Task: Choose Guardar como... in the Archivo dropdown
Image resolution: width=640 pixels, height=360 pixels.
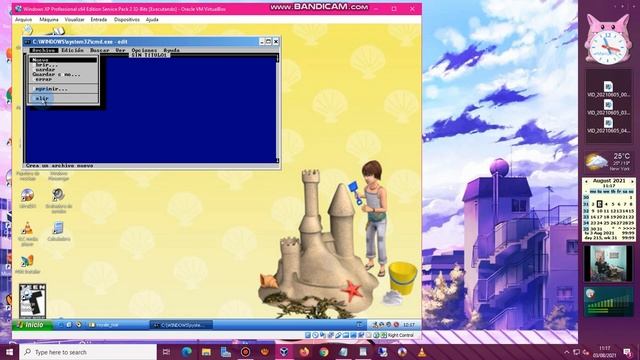Action: [63, 75]
